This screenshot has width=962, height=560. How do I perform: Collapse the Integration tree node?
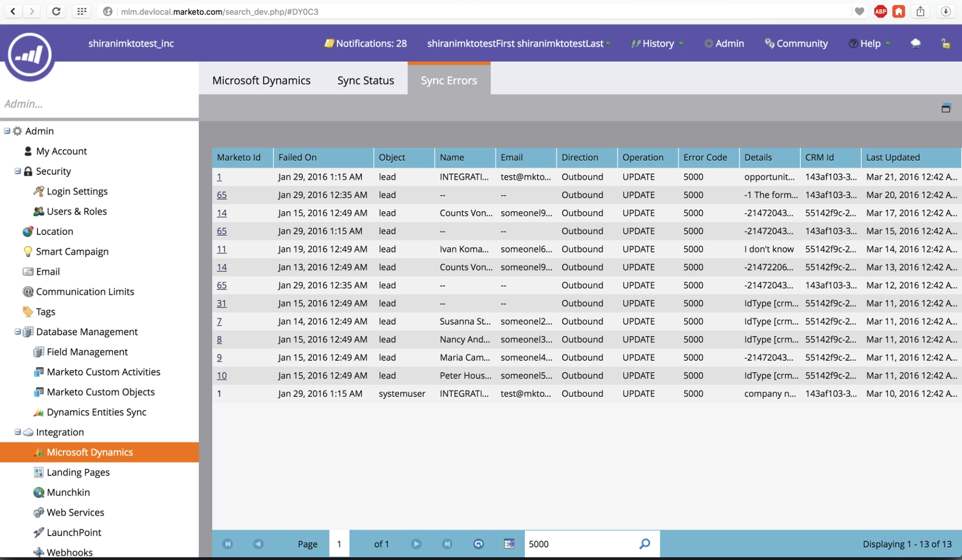point(18,431)
